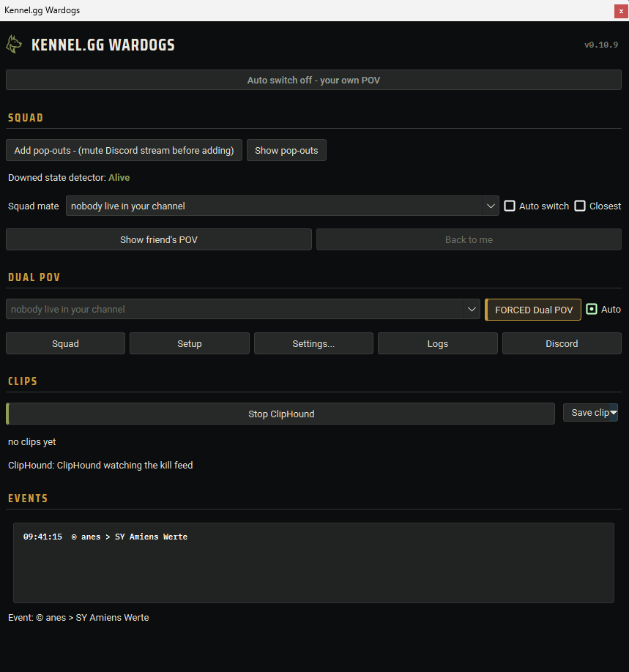
Task: Open the Dual POV channel combo box
Action: [242, 310]
